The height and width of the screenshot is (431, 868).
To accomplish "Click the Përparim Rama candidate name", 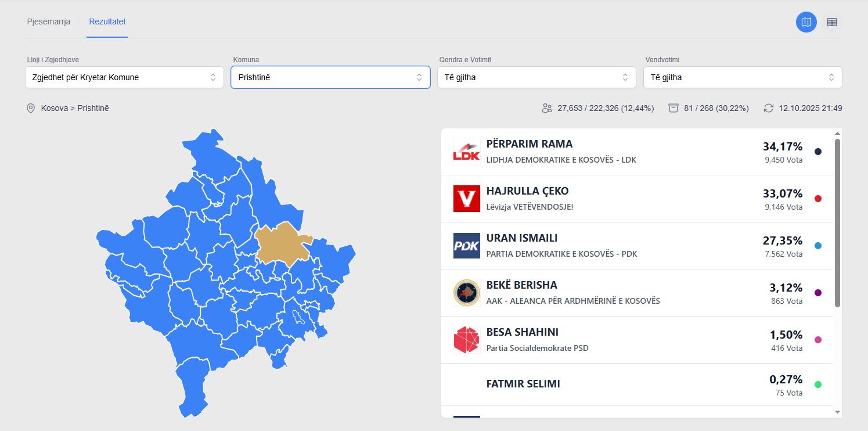I will pos(530,144).
